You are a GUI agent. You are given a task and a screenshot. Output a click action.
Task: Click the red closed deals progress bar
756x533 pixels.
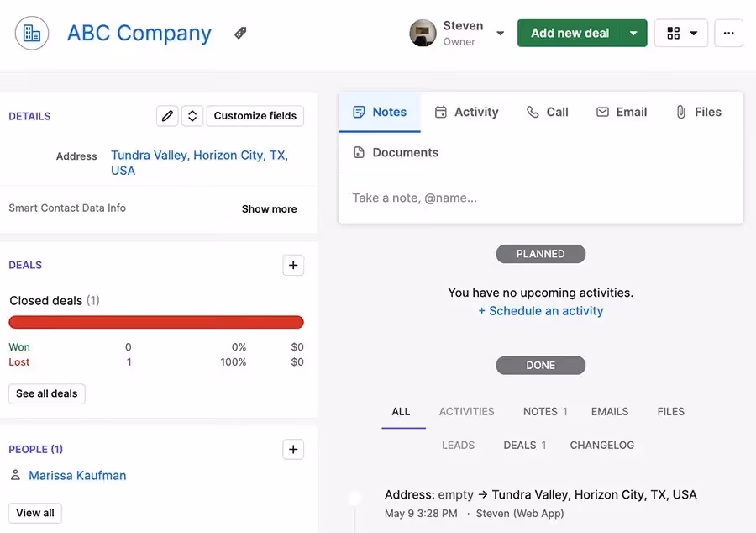click(155, 322)
